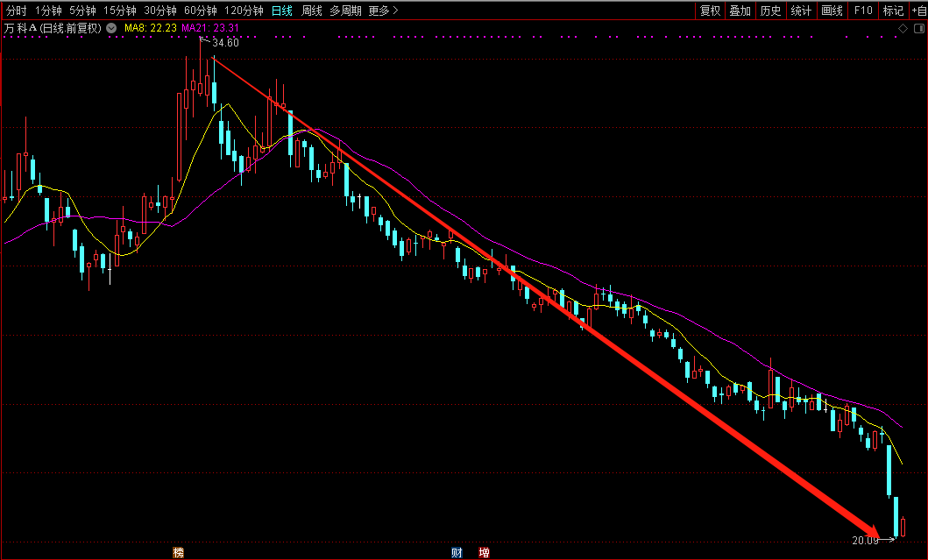
Task: Click the MA8: 22.23 indicator label
Action: tap(151, 28)
